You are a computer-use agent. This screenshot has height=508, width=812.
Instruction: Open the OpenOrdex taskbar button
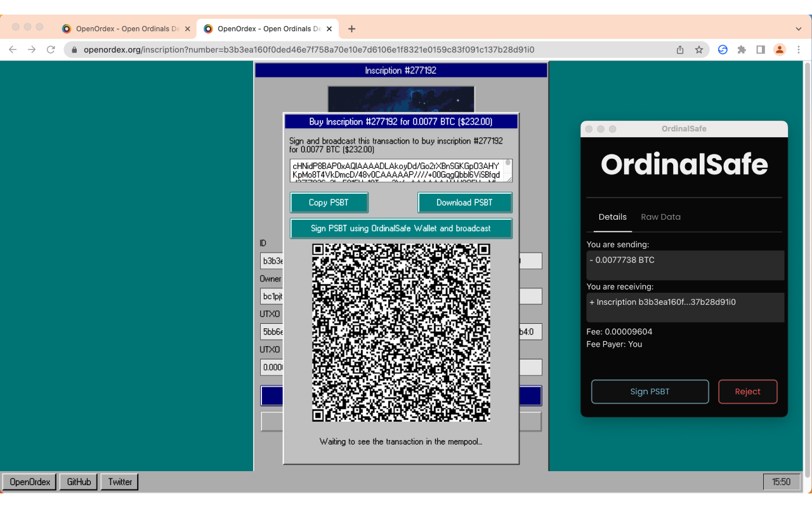click(x=30, y=482)
